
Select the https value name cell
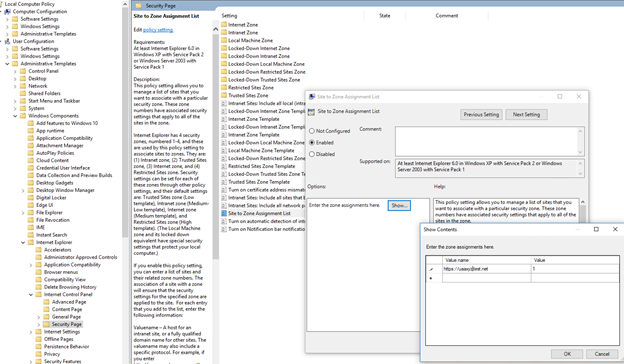pos(486,269)
